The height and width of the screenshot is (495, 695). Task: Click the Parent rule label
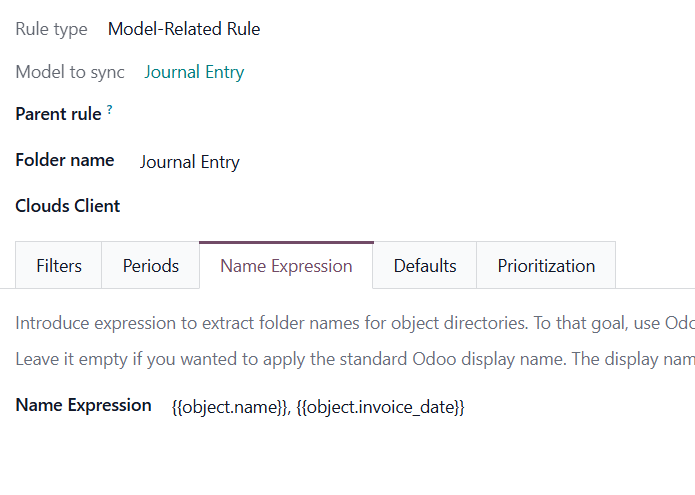pyautogui.click(x=58, y=114)
